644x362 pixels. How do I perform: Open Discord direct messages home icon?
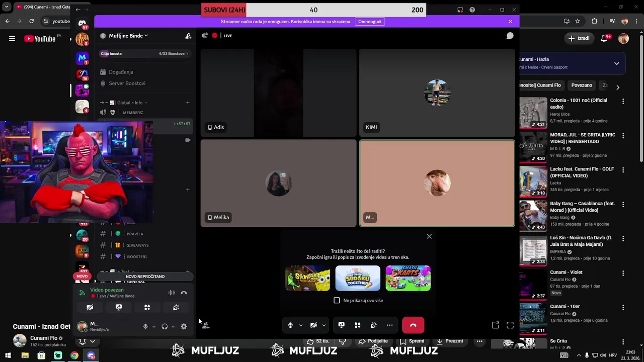(82, 23)
